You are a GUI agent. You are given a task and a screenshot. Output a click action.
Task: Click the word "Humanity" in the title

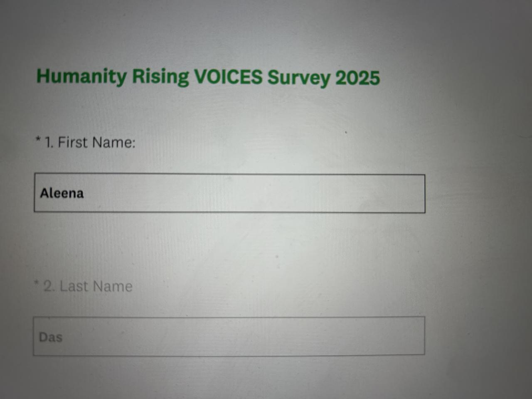pos(81,76)
